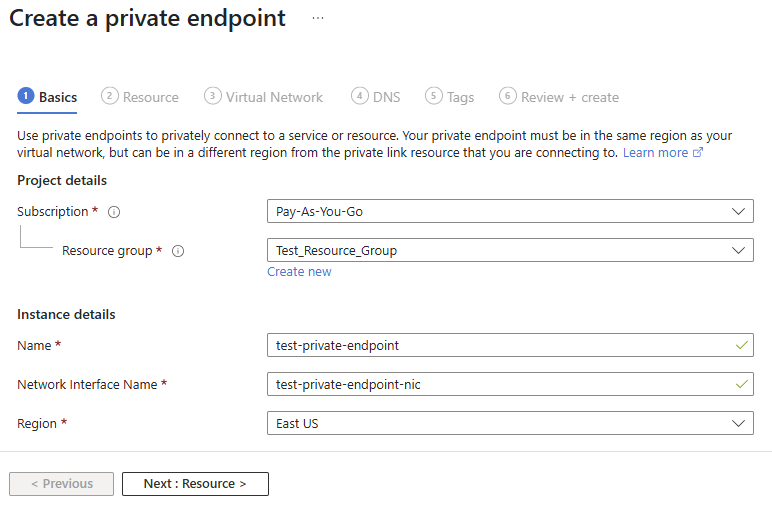
Task: Click the Create new link
Action: tap(299, 272)
